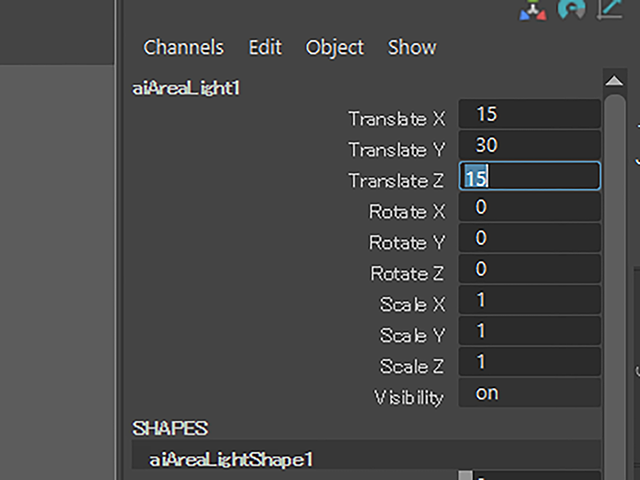Open the Channels menu
The height and width of the screenshot is (480, 640).
(x=183, y=47)
